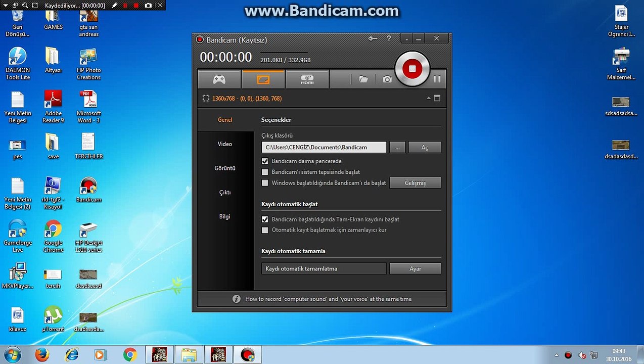Select the Stajer Ogrenci desktop document
The image size is (644, 364).
(621, 21)
